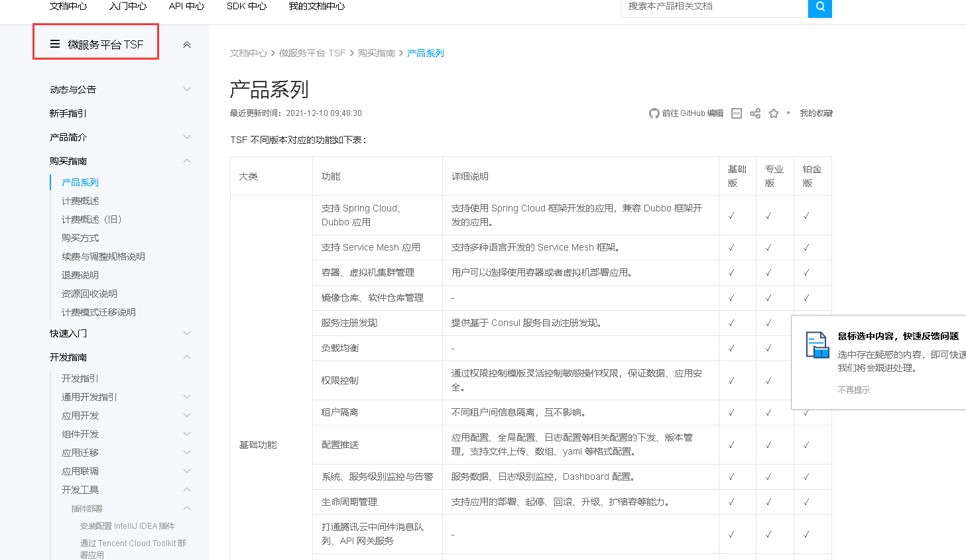Open SDK 中心 in top navigation

coord(247,6)
